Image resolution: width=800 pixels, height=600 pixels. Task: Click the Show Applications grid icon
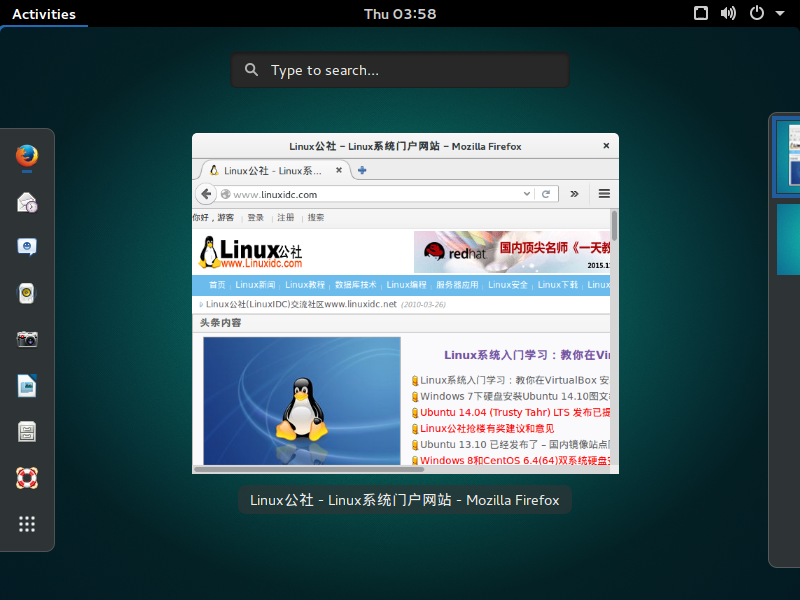coord(26,523)
